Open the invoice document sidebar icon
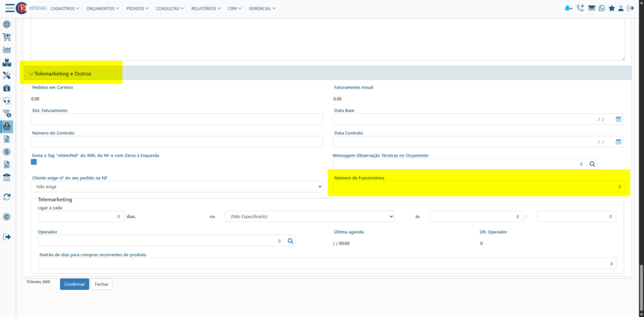644x317 pixels. point(6,139)
